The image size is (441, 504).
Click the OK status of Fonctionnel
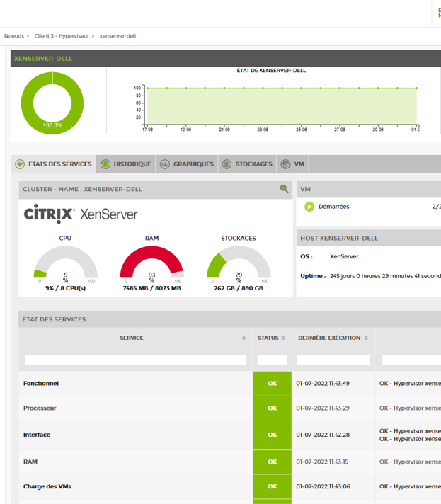point(273,383)
